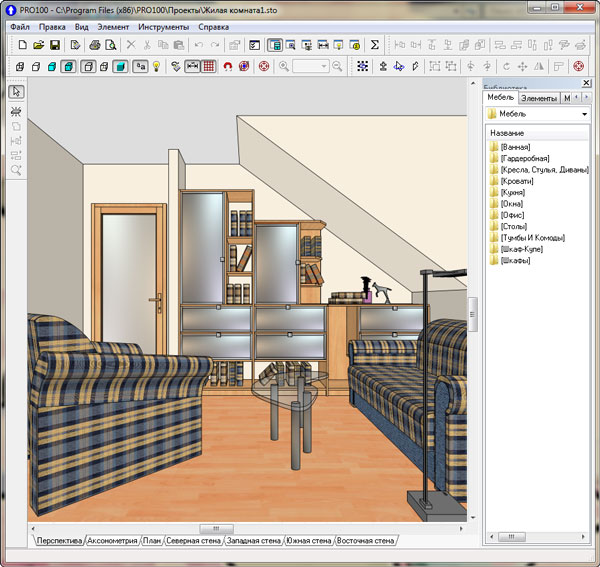600x567 pixels.
Task: Toggle the dimensions display button
Action: [192, 67]
